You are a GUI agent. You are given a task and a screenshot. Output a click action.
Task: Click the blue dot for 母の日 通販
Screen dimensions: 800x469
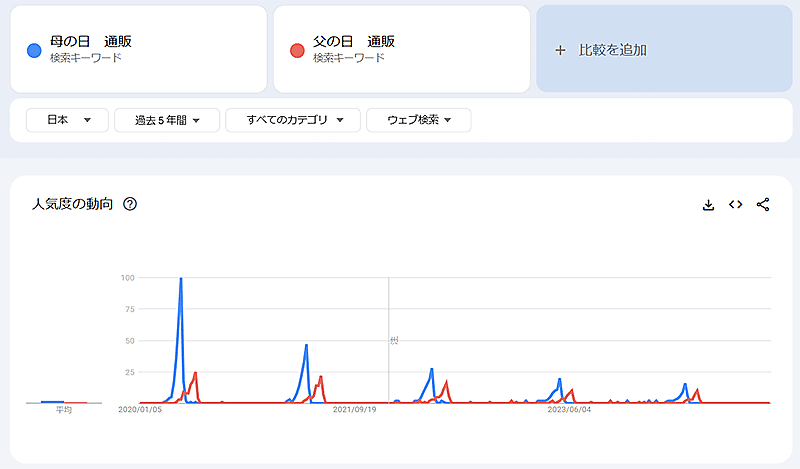coord(34,50)
